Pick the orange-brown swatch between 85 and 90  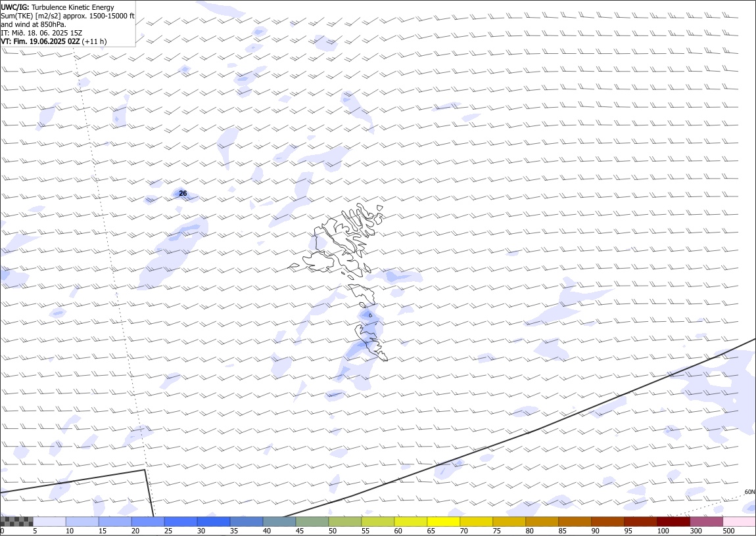(575, 522)
